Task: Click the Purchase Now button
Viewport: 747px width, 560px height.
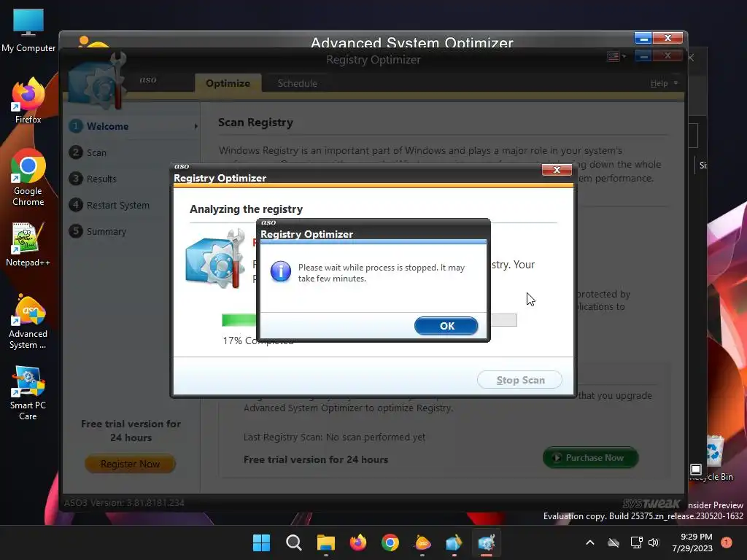Action: [x=589, y=458]
